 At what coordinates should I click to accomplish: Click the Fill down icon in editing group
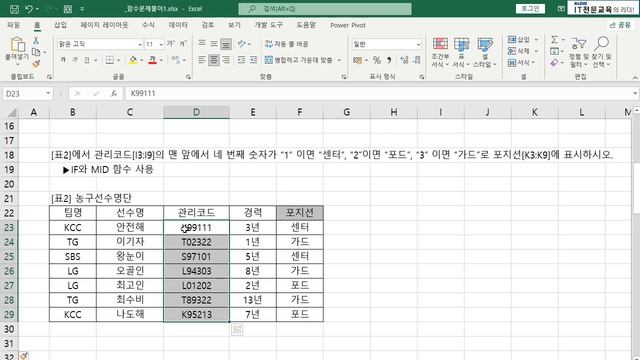pyautogui.click(x=554, y=51)
